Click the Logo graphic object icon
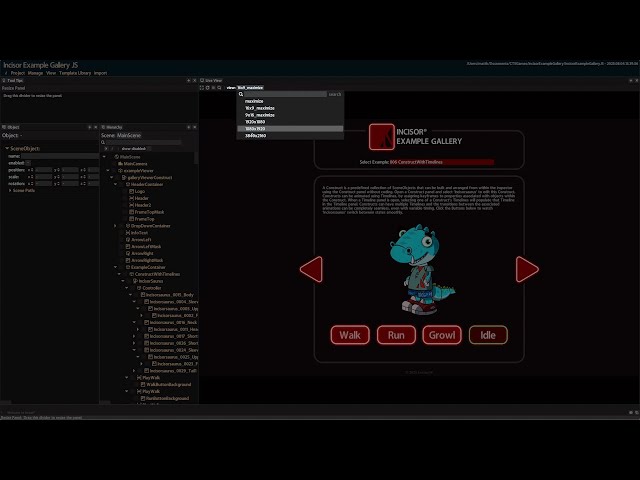Screen dimensions: 640x480 point(131,191)
